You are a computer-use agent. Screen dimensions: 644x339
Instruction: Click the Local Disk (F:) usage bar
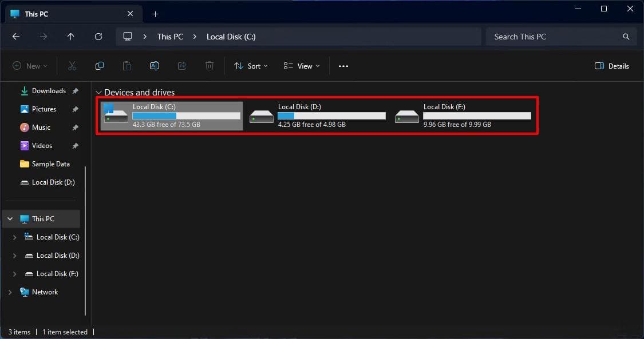tap(477, 116)
